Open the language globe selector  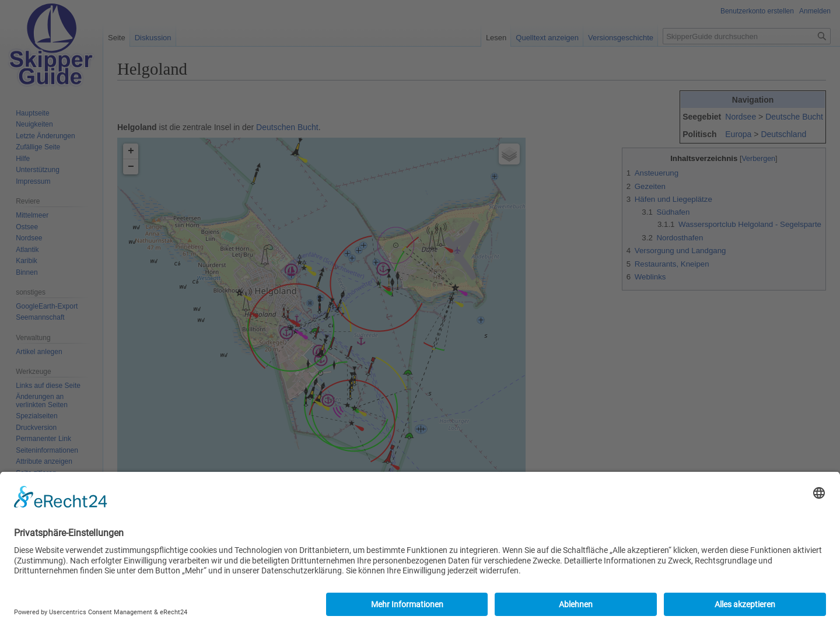click(819, 493)
